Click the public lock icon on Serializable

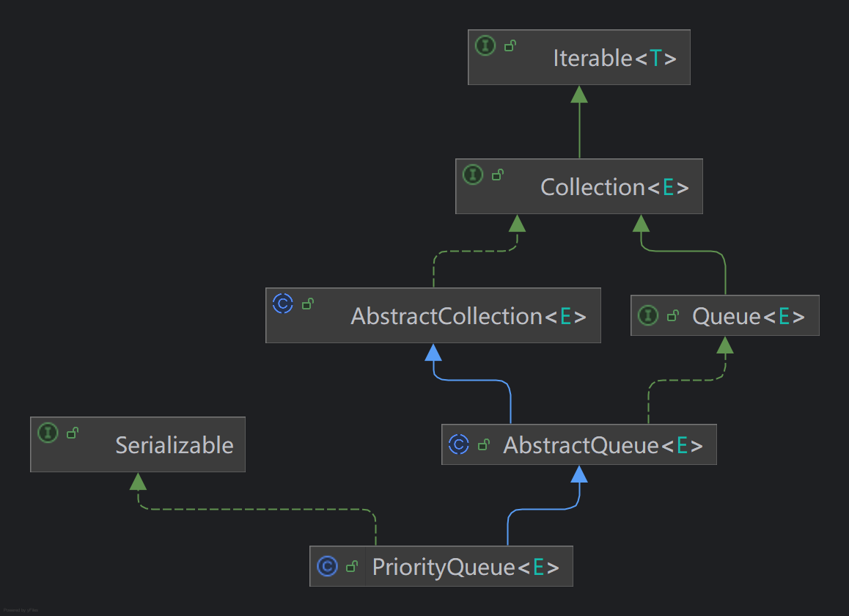click(73, 433)
